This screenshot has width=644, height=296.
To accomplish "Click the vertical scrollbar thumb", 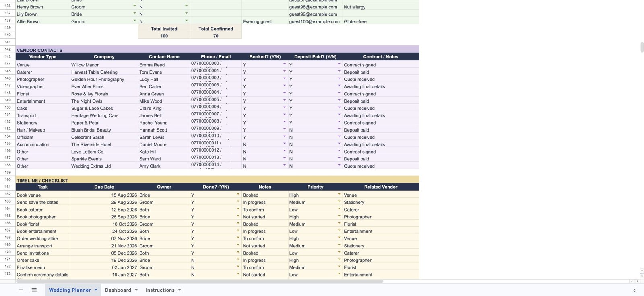I will pyautogui.click(x=642, y=47).
